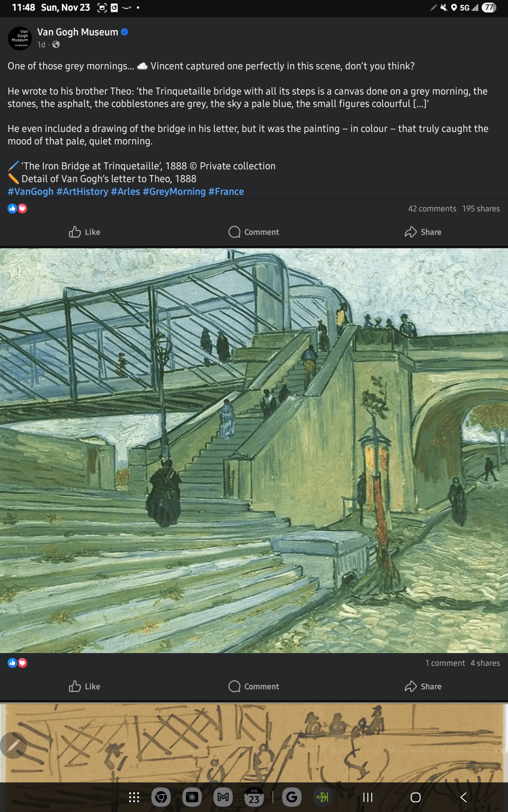Open the app drawer grid icon
This screenshot has height=812, width=508.
[x=134, y=797]
